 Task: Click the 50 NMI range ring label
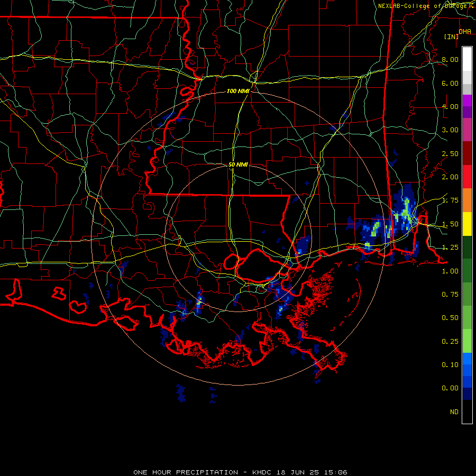(x=238, y=164)
